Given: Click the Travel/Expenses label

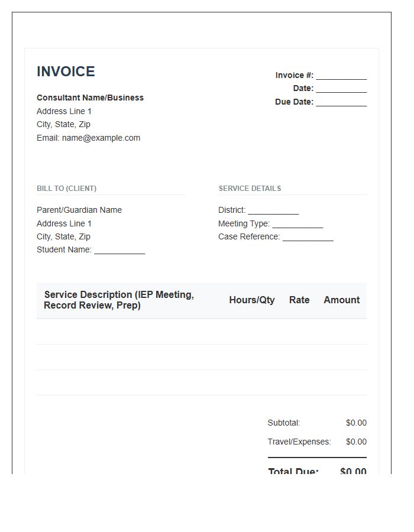Looking at the screenshot, I should point(299,442).
